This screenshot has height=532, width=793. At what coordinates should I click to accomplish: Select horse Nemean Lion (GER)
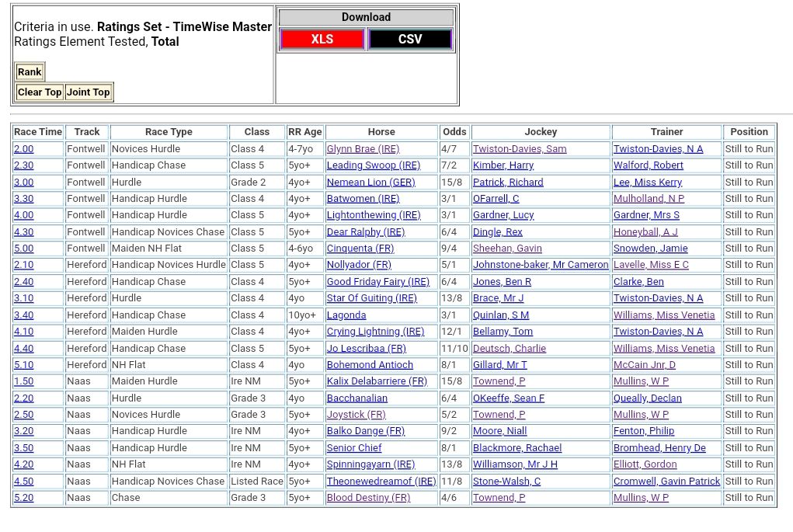pos(370,183)
